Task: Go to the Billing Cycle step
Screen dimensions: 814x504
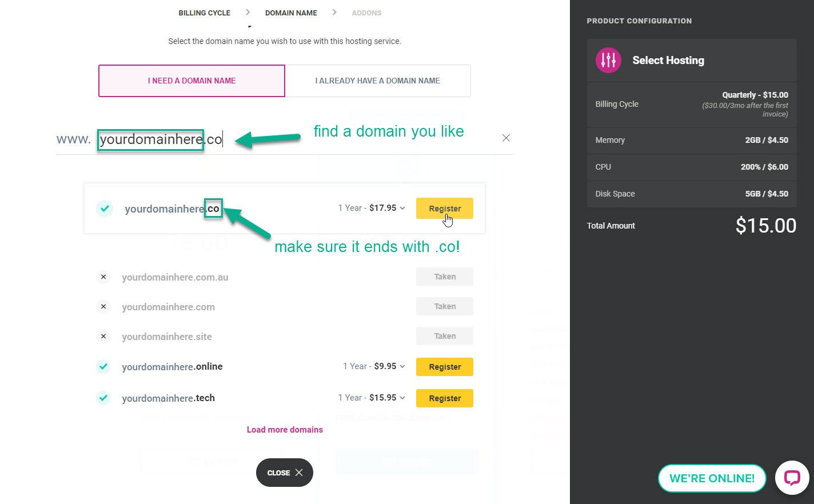Action: (x=204, y=13)
